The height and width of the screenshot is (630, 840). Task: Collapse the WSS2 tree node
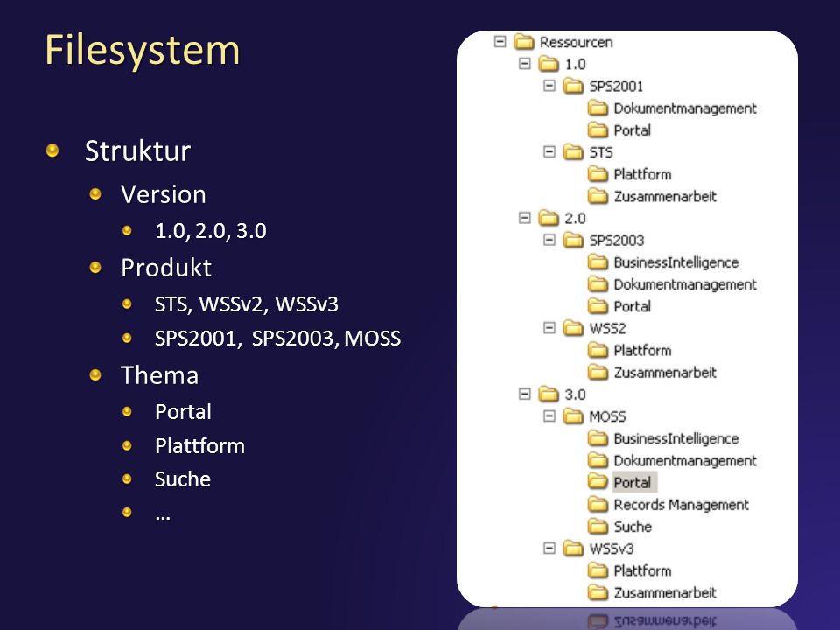[x=549, y=328]
